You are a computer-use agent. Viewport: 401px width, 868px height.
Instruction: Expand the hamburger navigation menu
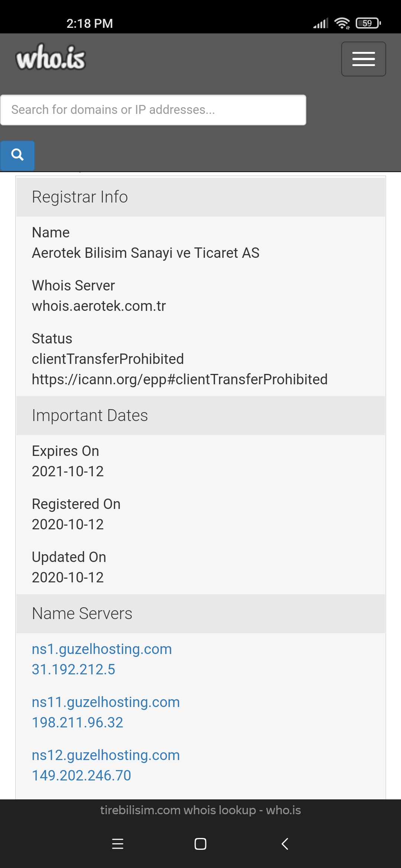coord(363,59)
